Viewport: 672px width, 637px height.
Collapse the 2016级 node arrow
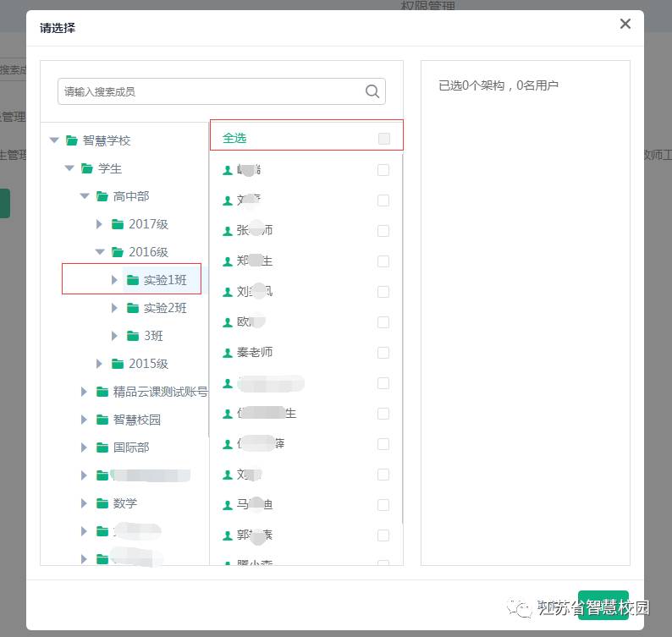[100, 252]
